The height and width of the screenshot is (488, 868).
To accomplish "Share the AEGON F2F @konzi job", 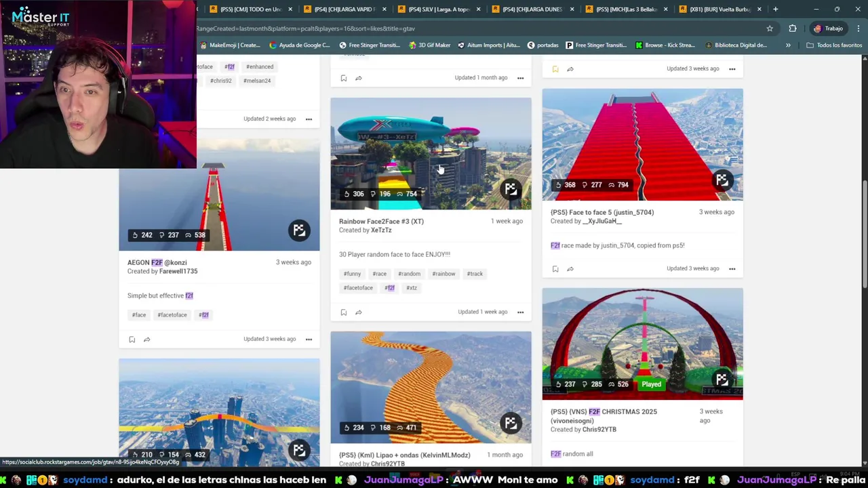I will pyautogui.click(x=146, y=340).
